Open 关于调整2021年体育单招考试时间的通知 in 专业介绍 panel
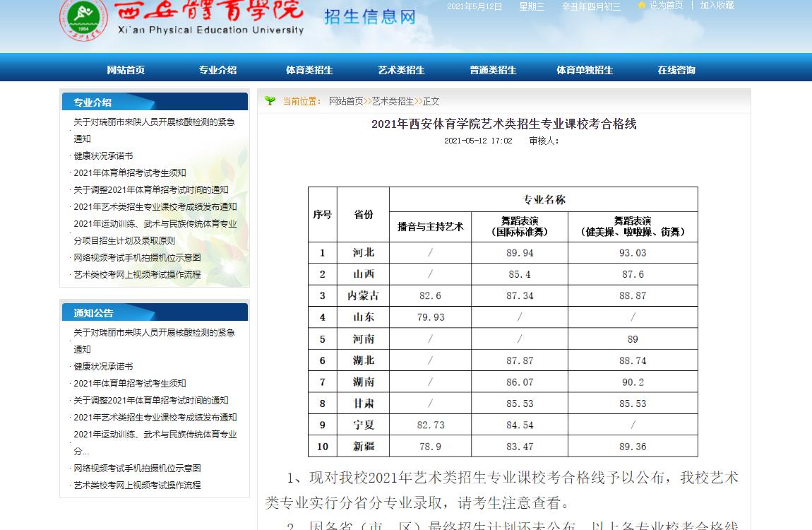This screenshot has height=530, width=812. 150,190
